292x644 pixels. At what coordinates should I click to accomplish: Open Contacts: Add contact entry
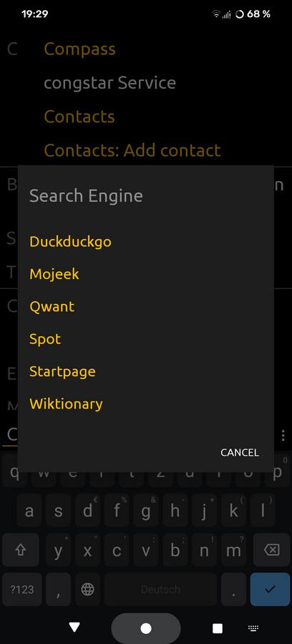[132, 150]
